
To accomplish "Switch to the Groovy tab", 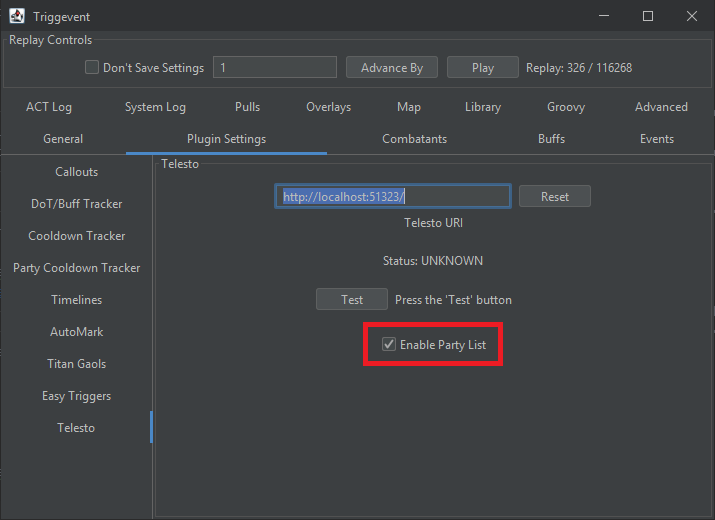I will (566, 107).
